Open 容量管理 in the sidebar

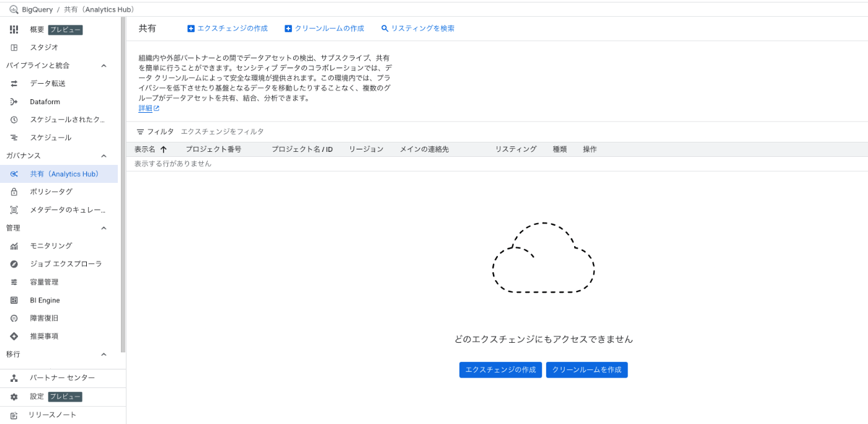44,282
